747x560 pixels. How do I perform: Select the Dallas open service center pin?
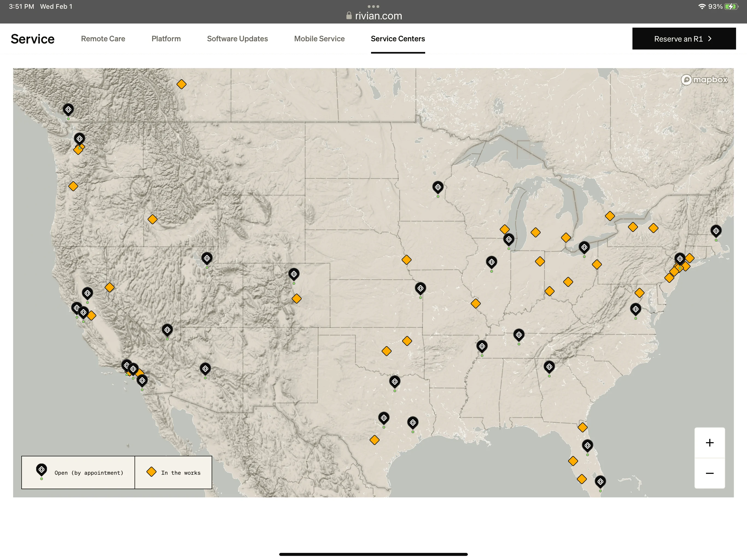(x=395, y=382)
